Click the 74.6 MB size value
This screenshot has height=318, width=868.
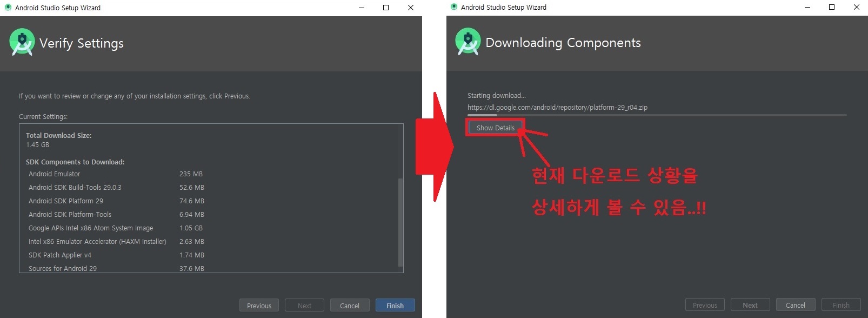192,201
